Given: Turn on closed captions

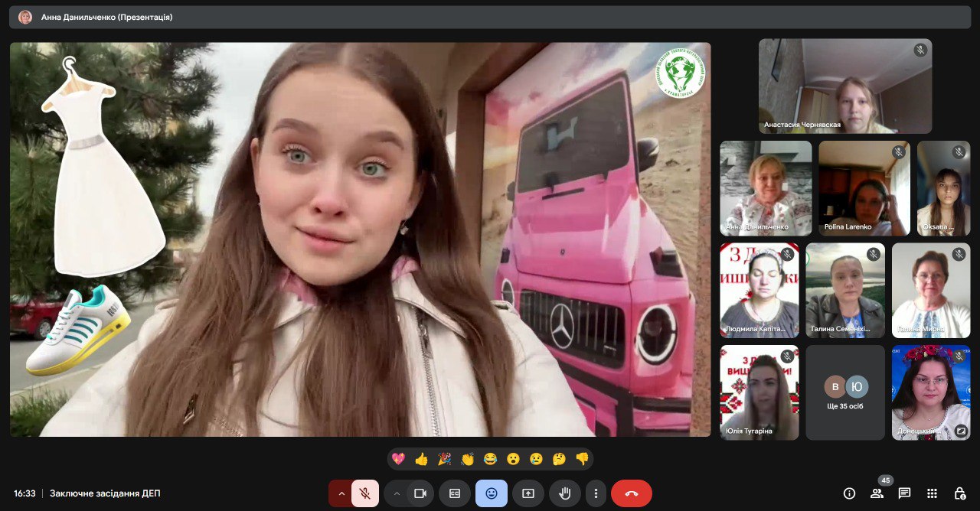Looking at the screenshot, I should pyautogui.click(x=454, y=493).
